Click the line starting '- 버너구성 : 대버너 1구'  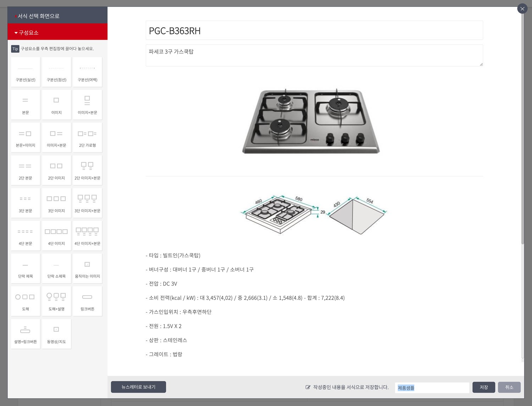pos(200,270)
